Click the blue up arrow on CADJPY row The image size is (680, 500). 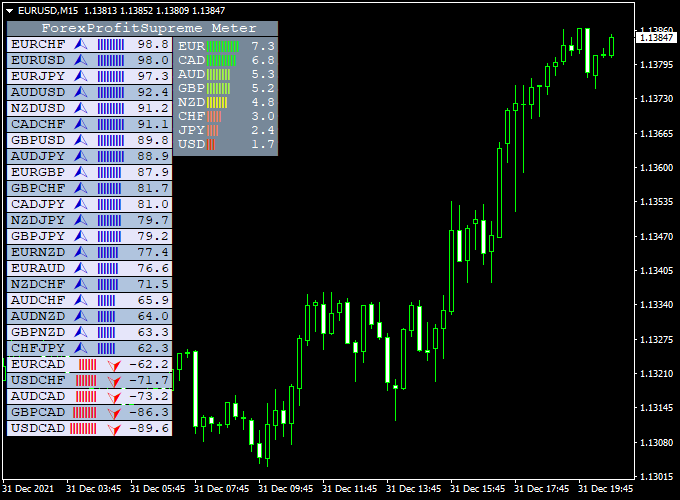coord(81,204)
